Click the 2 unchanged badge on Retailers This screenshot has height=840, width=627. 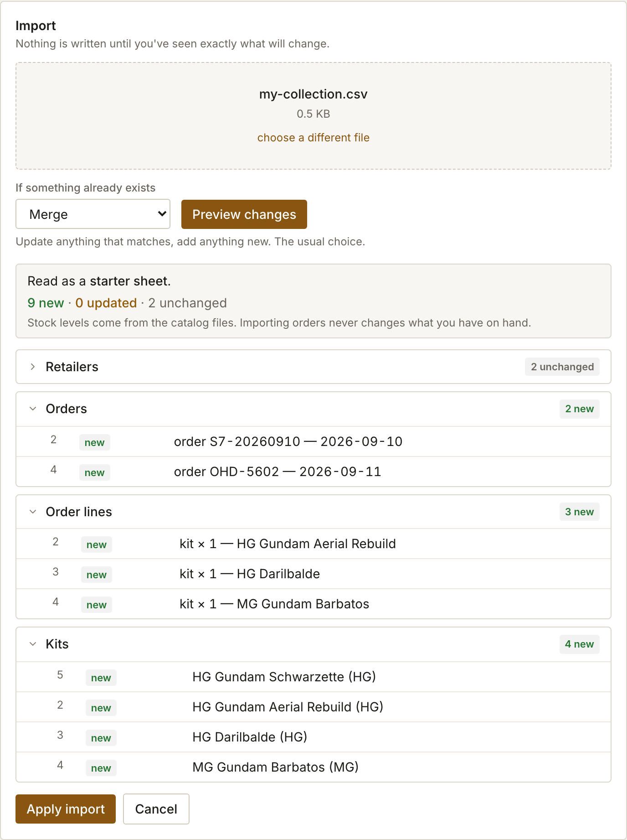coord(562,367)
